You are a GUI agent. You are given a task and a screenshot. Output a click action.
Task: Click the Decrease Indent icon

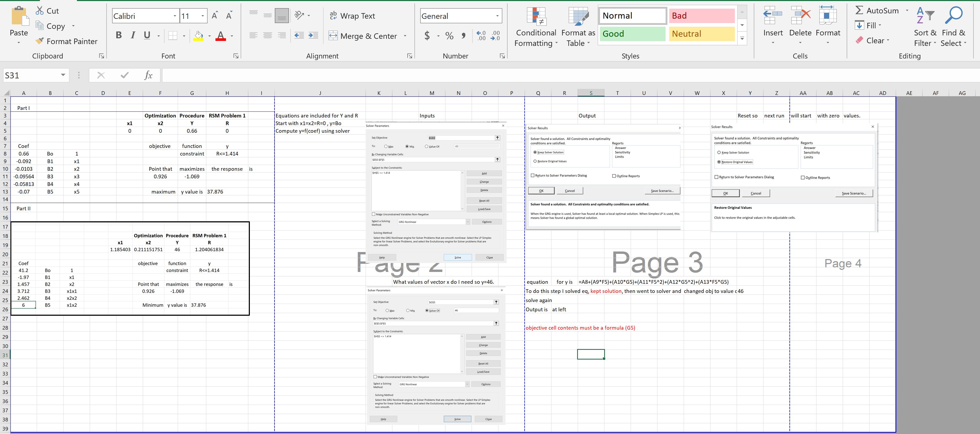pyautogui.click(x=299, y=35)
